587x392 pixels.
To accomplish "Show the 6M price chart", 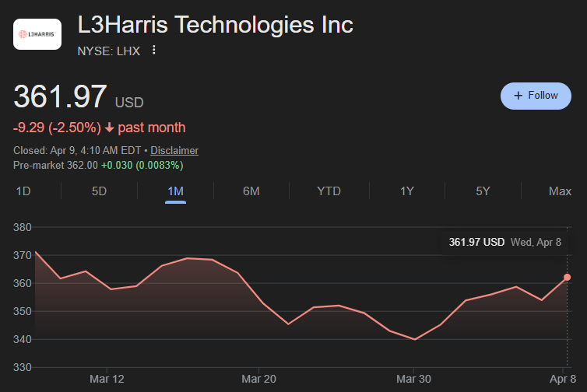I will 251,191.
